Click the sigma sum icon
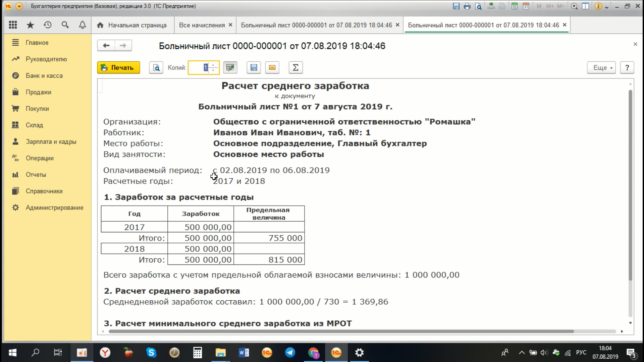This screenshot has height=362, width=644. [296, 68]
